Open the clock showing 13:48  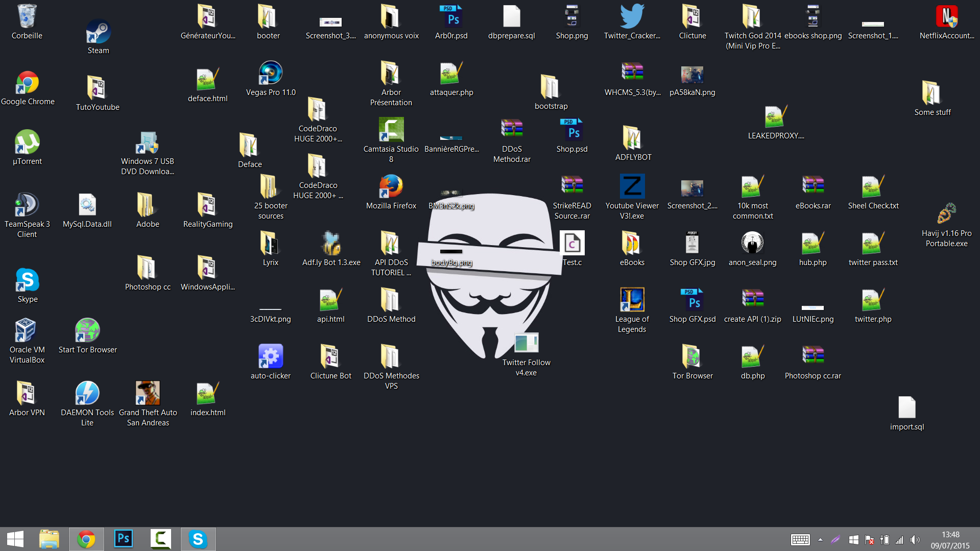tap(950, 540)
